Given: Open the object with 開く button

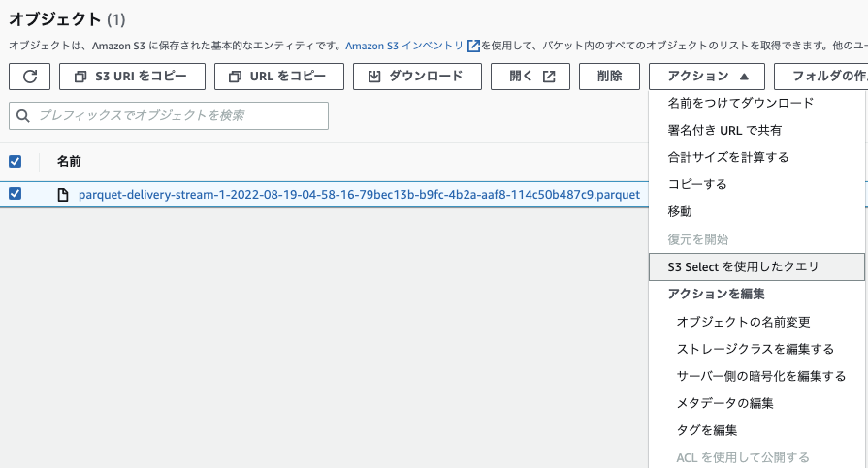Looking at the screenshot, I should (530, 77).
